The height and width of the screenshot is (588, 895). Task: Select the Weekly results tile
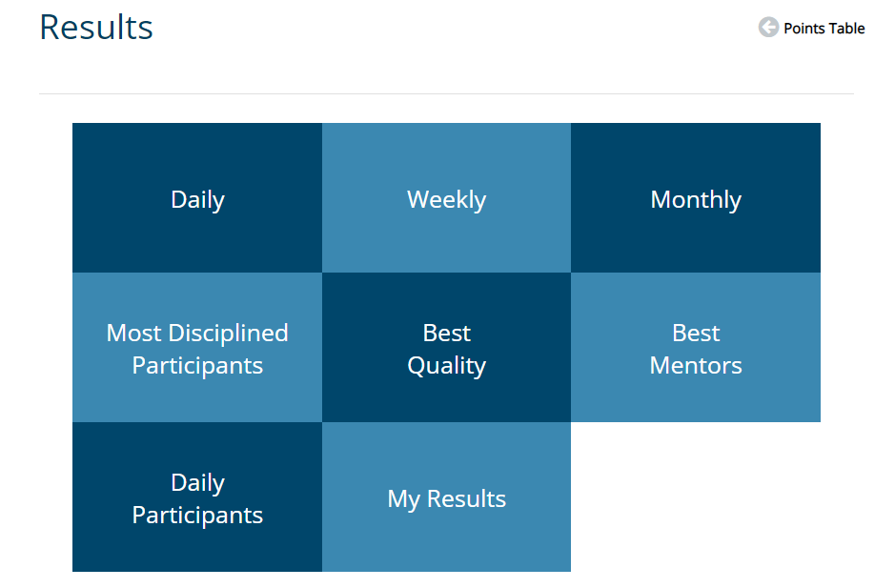pos(446,197)
